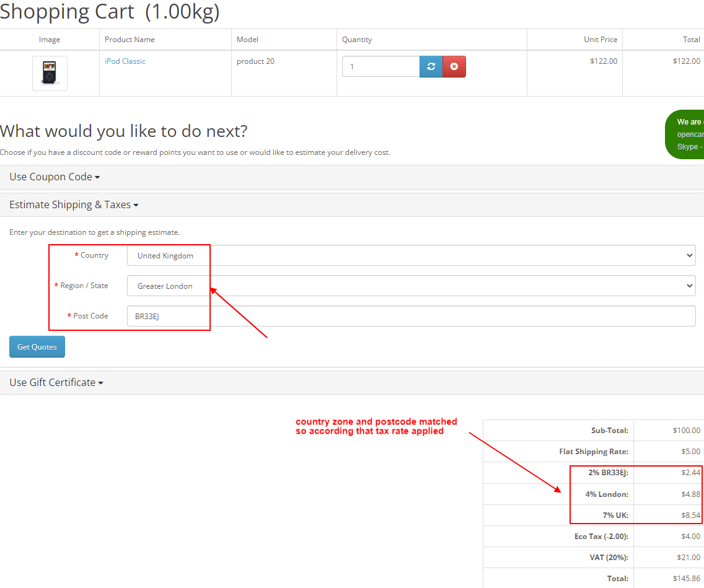Update the iPod Classic quantity with the refresh icon
Screen dimensions: 704x588
coord(431,66)
